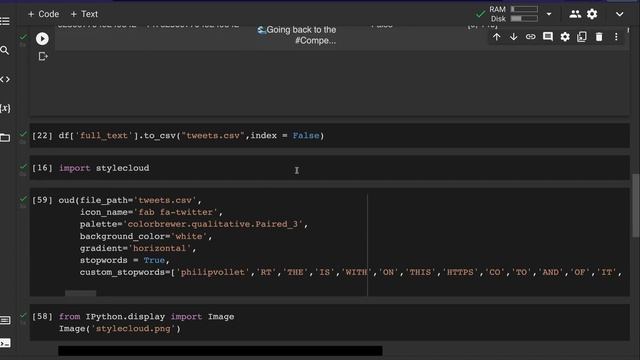
Task: Copy link to cell icon
Action: [x=531, y=37]
